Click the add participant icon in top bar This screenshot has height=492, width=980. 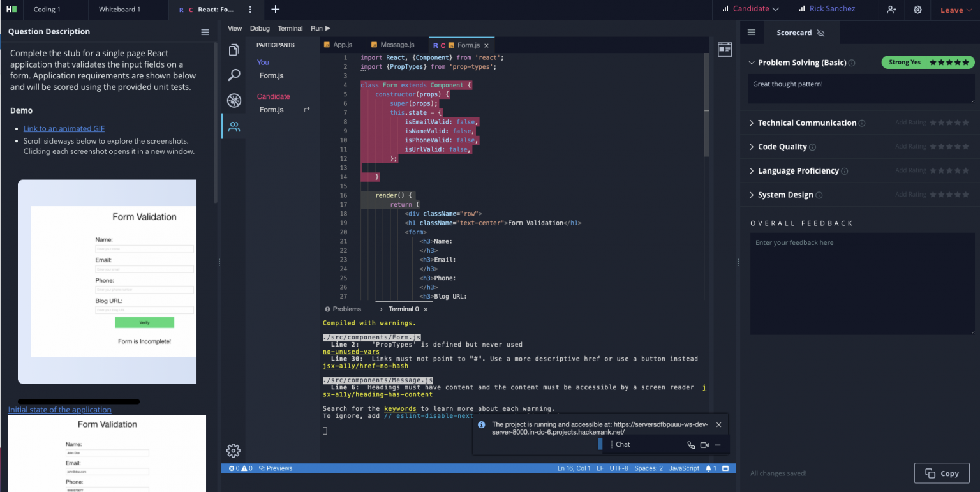(x=891, y=10)
